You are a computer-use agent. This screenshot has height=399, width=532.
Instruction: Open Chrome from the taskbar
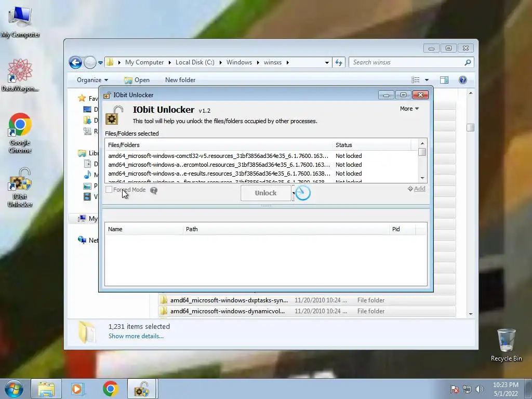110,389
